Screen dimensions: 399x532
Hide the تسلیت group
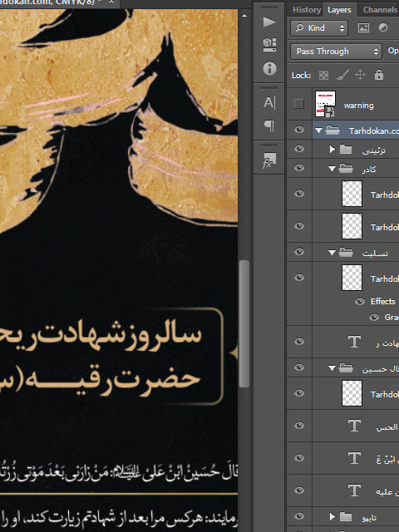click(299, 252)
